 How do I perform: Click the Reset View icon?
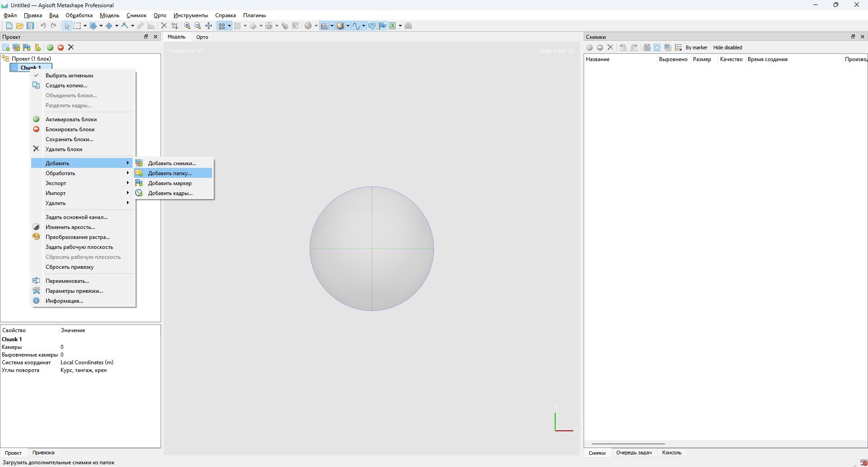pos(209,26)
